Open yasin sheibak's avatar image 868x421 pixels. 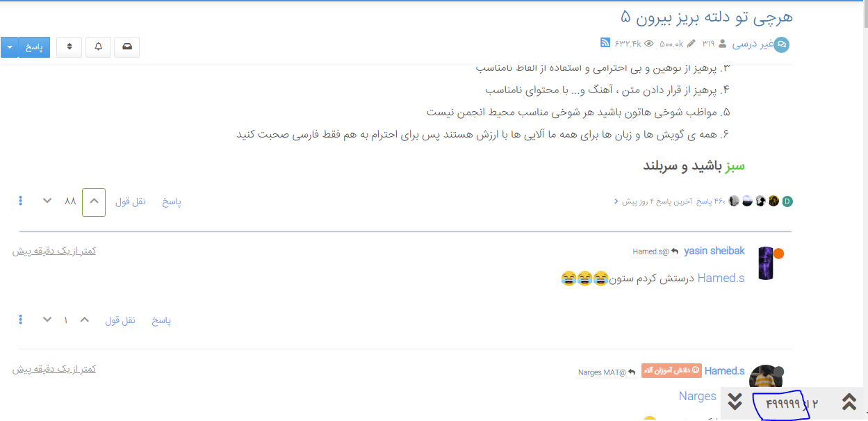(x=766, y=263)
